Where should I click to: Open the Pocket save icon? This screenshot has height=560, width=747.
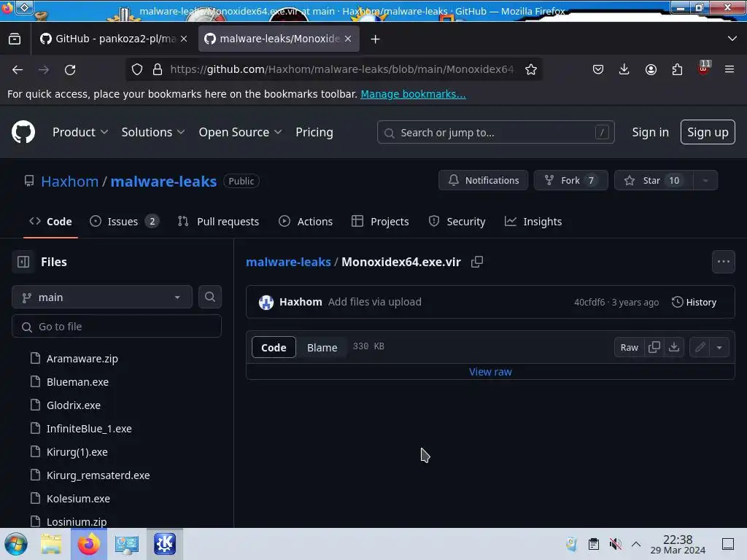coord(598,69)
